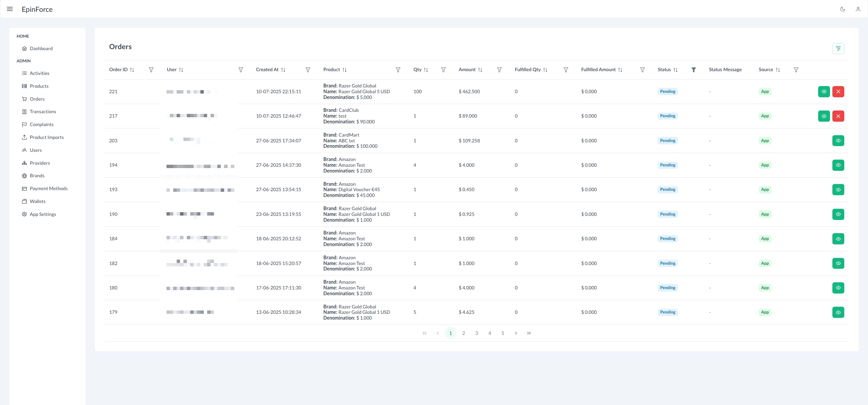Open Product Imports in the sidebar

point(46,138)
